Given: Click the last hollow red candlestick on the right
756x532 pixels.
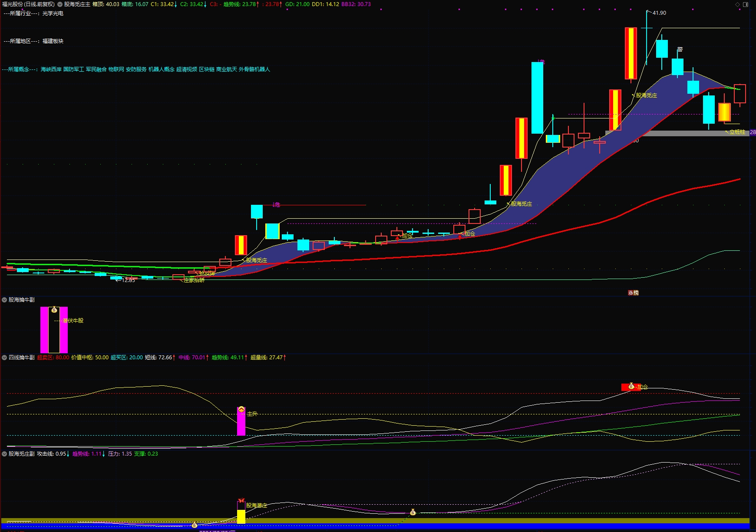Looking at the screenshot, I should (740, 94).
